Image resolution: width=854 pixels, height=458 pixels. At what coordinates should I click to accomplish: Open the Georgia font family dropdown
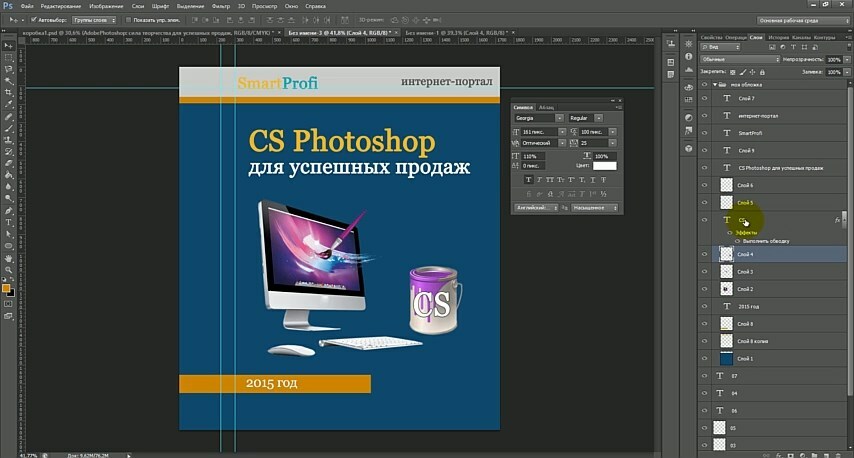(537, 118)
